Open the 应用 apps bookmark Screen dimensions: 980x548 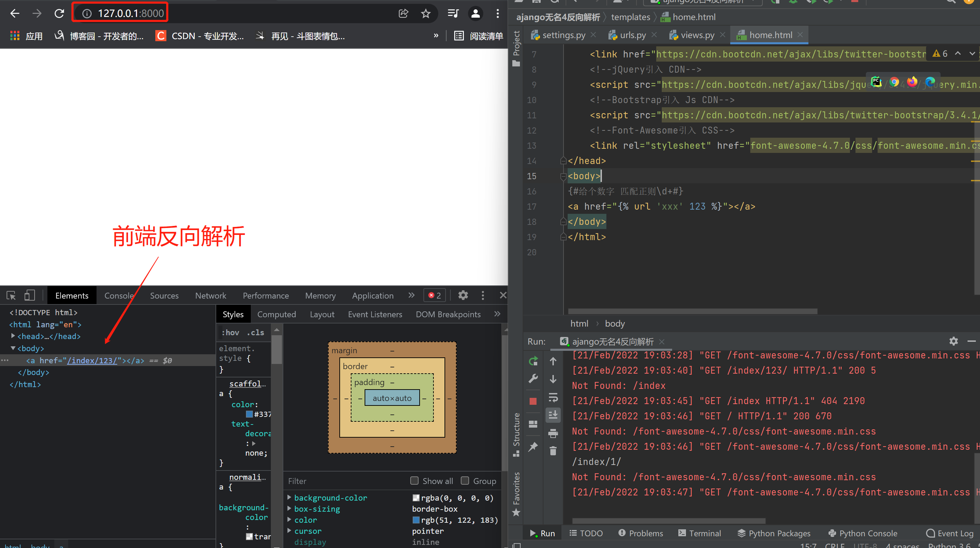pyautogui.click(x=26, y=36)
